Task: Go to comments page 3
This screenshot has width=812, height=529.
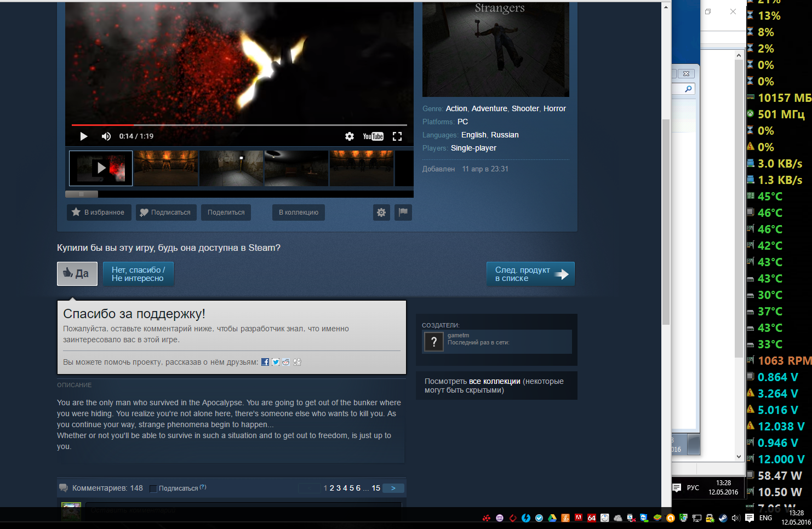Action: click(339, 488)
